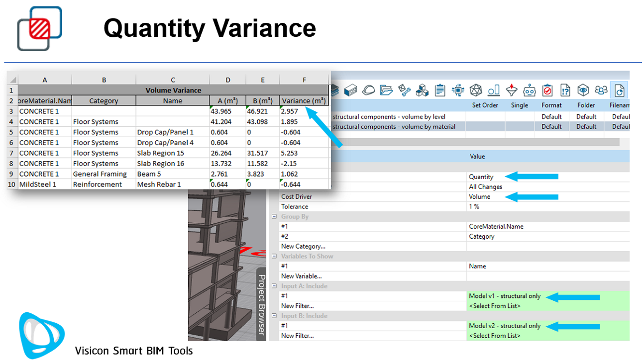Click the Cost Driver Volume value

[x=480, y=197]
